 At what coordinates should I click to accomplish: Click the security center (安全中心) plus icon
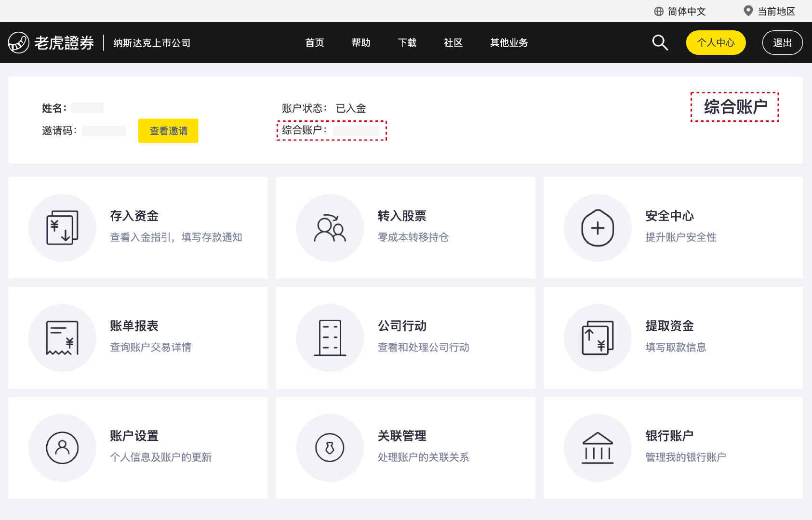click(x=598, y=228)
